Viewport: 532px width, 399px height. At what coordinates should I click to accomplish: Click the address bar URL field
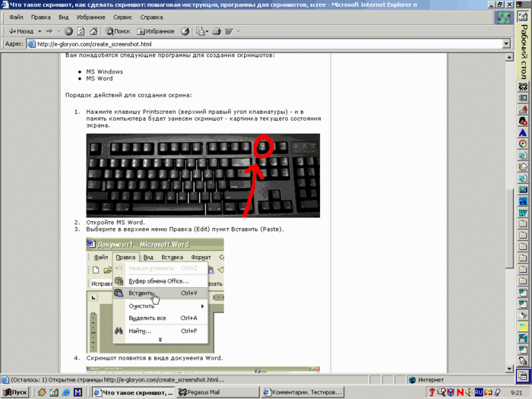[264, 44]
